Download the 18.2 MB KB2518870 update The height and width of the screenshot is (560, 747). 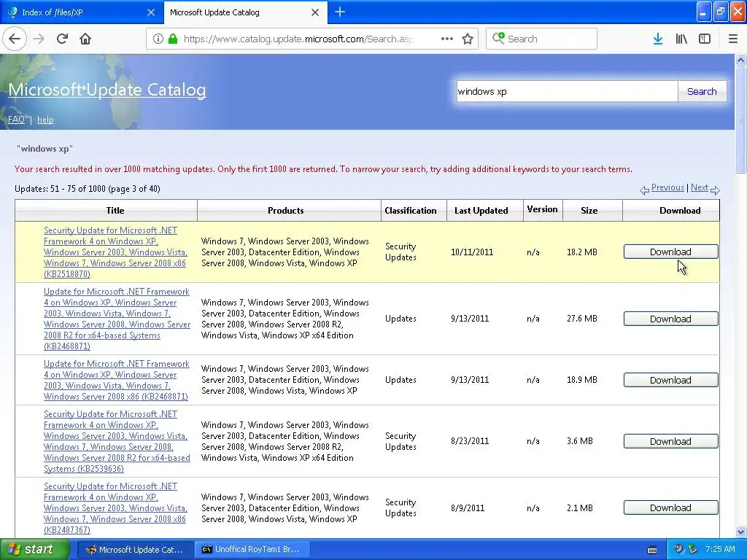click(670, 252)
